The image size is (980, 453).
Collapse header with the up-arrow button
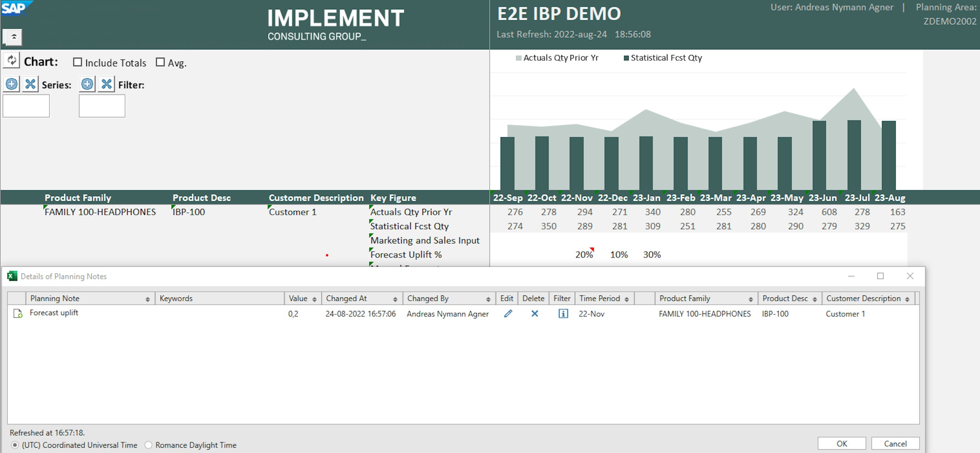click(x=14, y=37)
